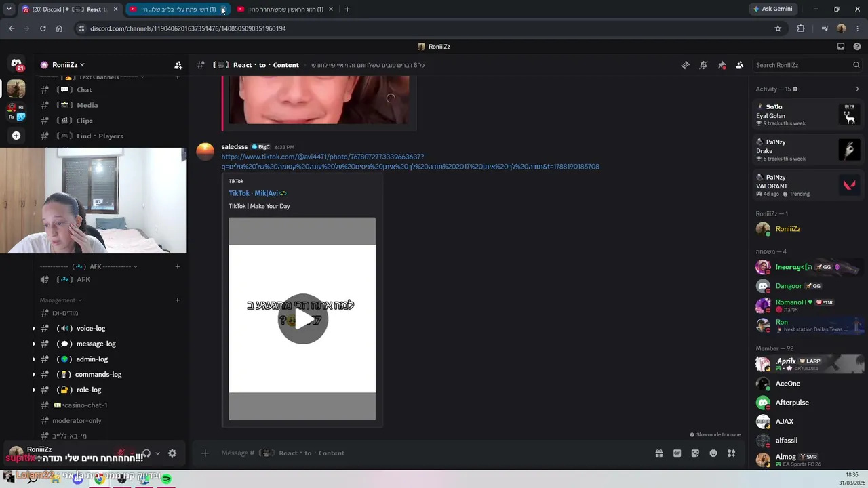This screenshot has width=868, height=488.
Task: Click saledsss avatar
Action: coord(205,152)
